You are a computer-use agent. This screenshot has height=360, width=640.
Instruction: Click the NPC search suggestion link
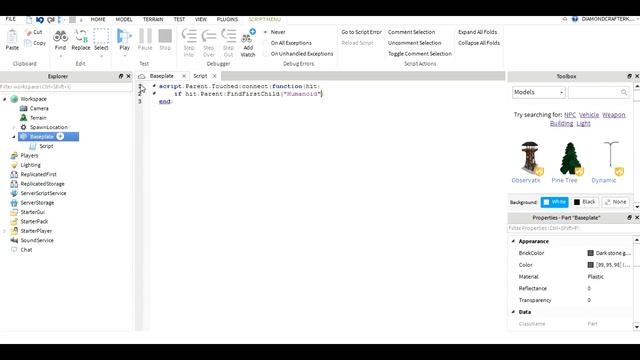[570, 115]
